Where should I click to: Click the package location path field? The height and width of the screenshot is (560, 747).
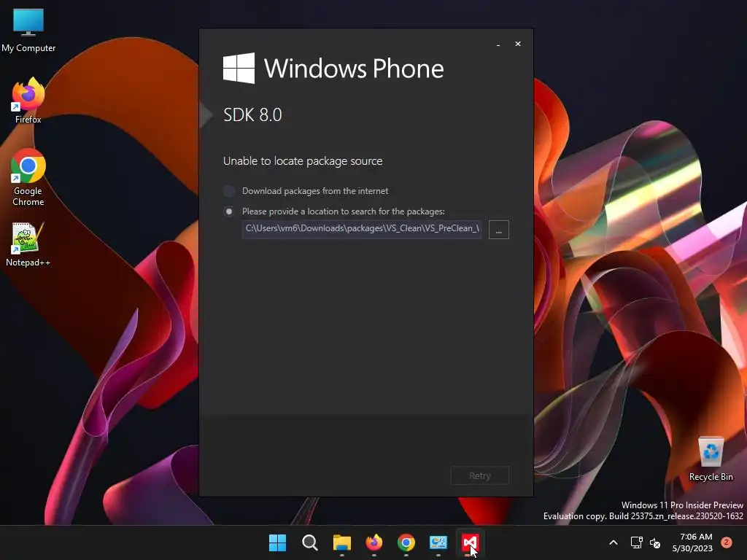(362, 229)
